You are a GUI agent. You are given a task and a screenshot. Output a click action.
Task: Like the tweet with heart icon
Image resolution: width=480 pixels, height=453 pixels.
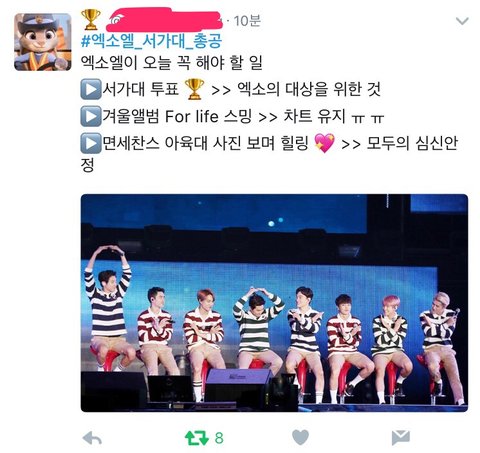point(300,437)
